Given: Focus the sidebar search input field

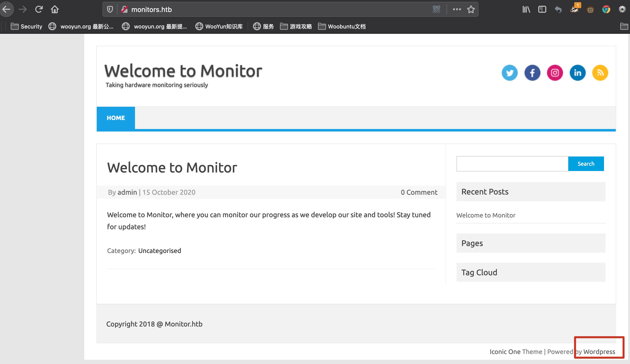Looking at the screenshot, I should click(512, 164).
